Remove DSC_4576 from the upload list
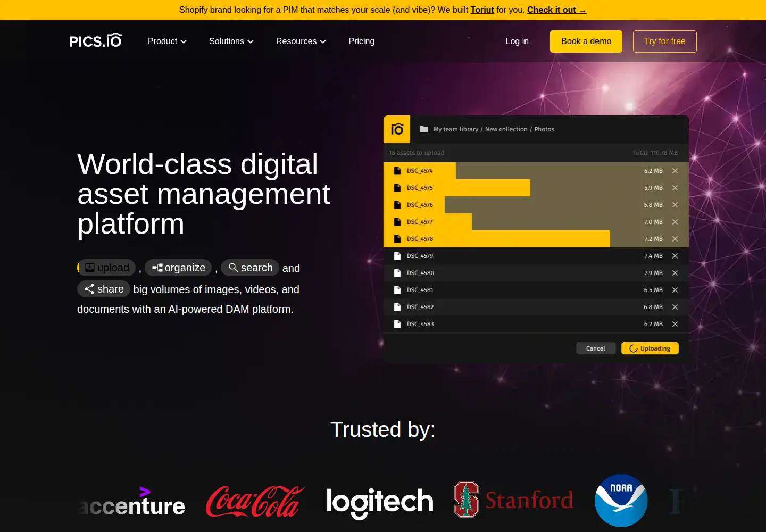This screenshot has height=532, width=766. coord(675,205)
